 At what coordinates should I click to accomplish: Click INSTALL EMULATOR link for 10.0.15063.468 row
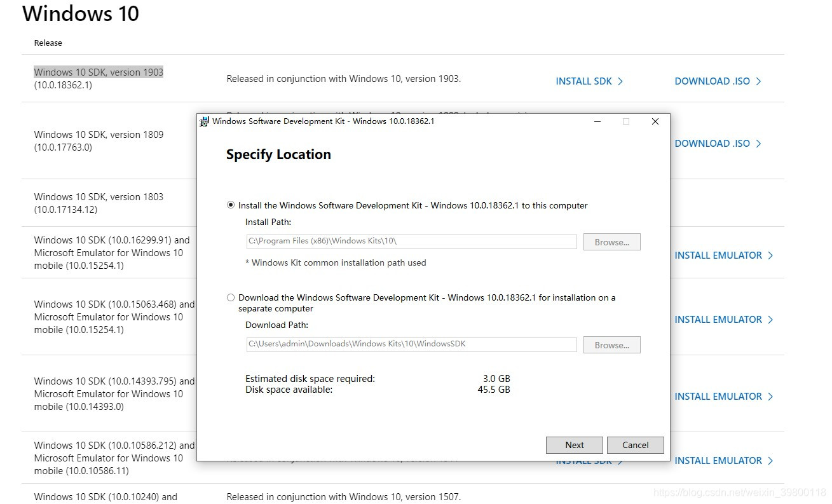coord(724,320)
